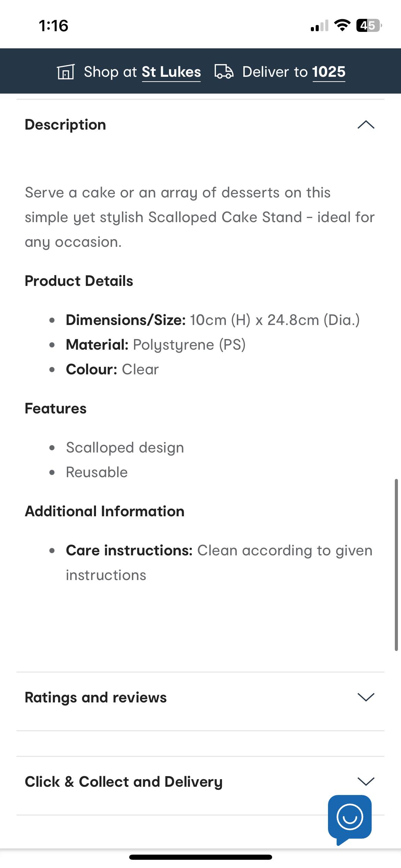Tap the 1:16 clock in status bar

coord(53,26)
